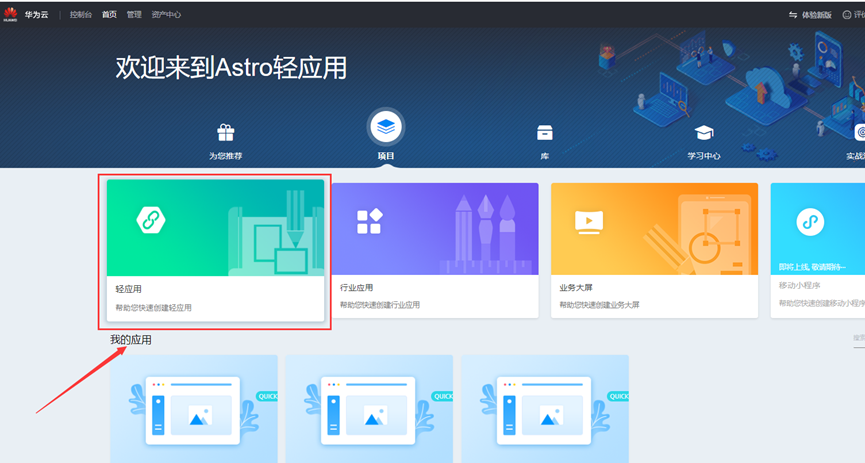Click the orange 业务大屏 banner image
The width and height of the screenshot is (865, 463).
(x=654, y=228)
